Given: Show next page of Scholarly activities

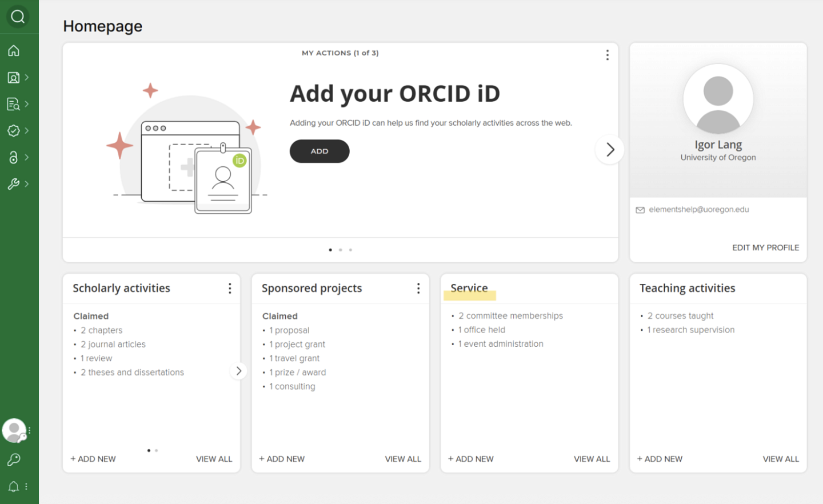Looking at the screenshot, I should click(x=239, y=371).
